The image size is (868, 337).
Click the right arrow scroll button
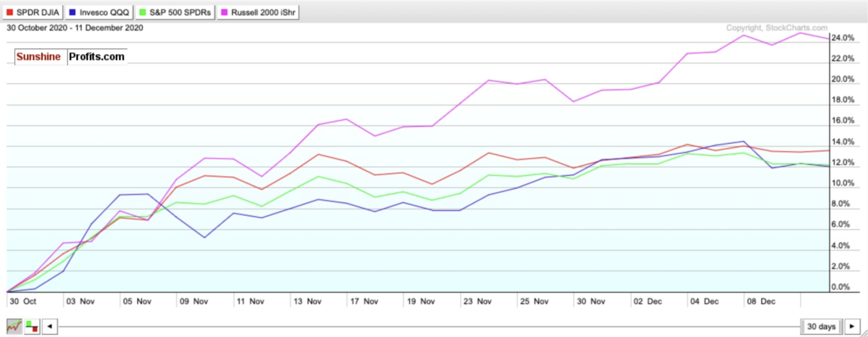[852, 326]
